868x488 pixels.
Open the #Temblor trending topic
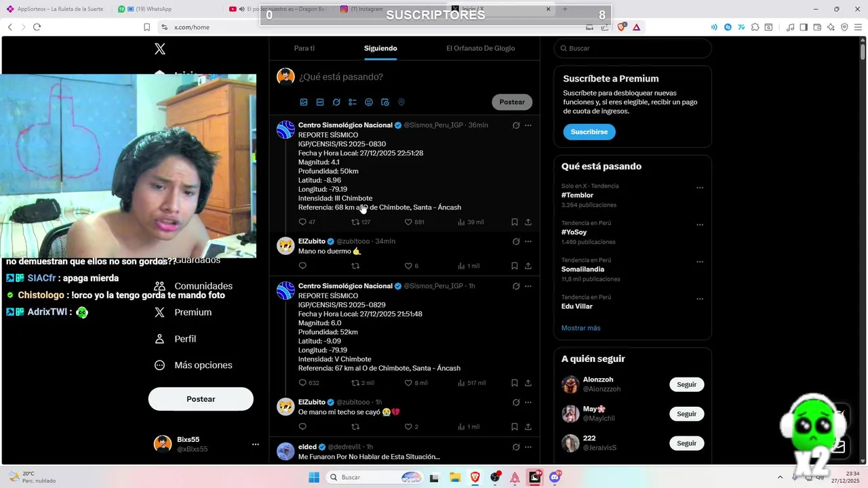pyautogui.click(x=577, y=195)
